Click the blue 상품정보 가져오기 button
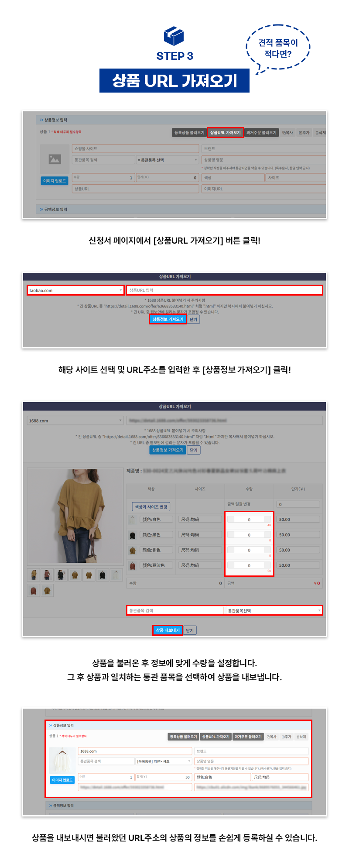The height and width of the screenshot is (868, 349). [168, 319]
